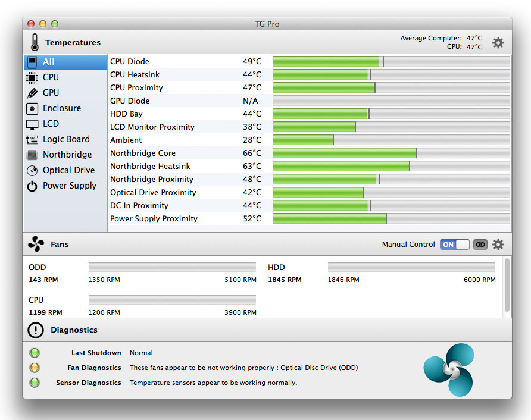Select the Logic Board category label
The height and width of the screenshot is (420, 531).
(67, 139)
